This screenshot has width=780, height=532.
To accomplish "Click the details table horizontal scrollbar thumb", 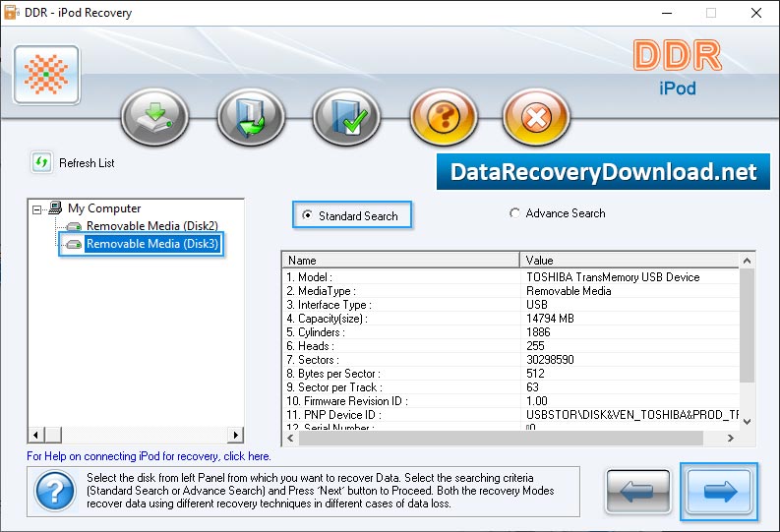I will click(501, 438).
